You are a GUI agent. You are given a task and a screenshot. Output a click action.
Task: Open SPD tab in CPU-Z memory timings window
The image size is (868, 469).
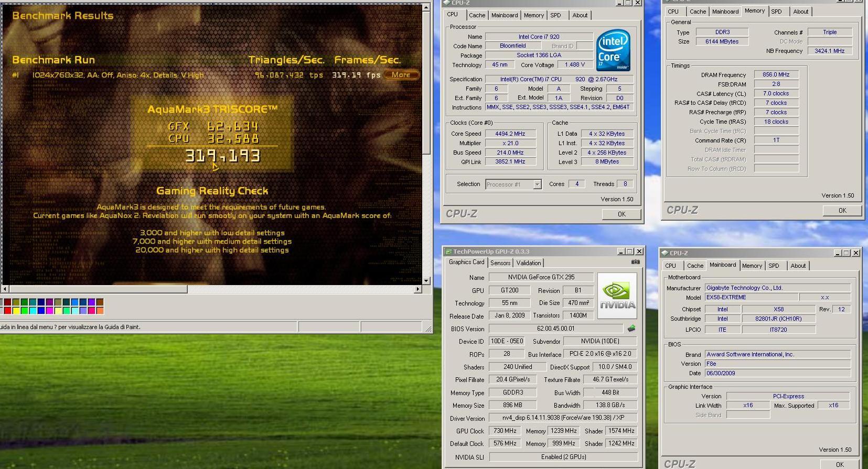click(777, 12)
